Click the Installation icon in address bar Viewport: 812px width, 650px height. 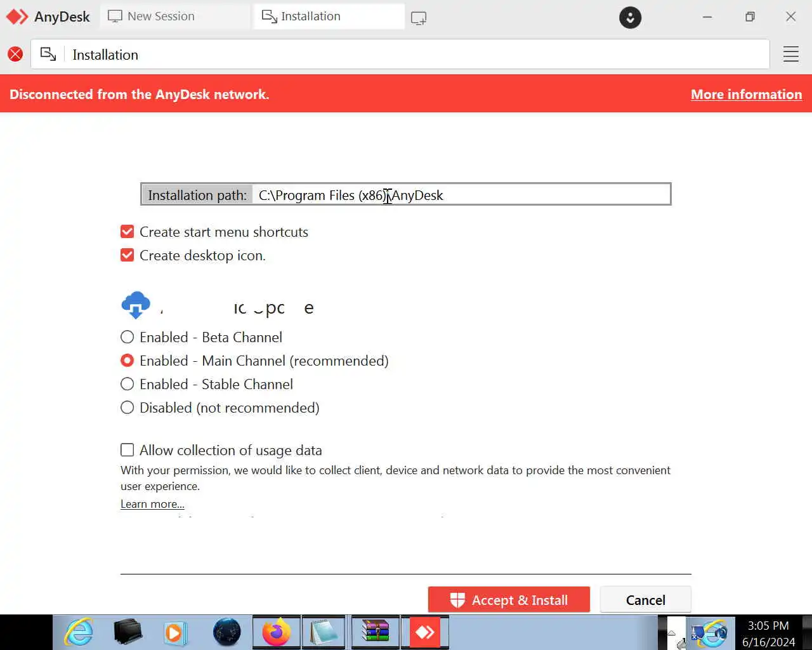pyautogui.click(x=48, y=55)
